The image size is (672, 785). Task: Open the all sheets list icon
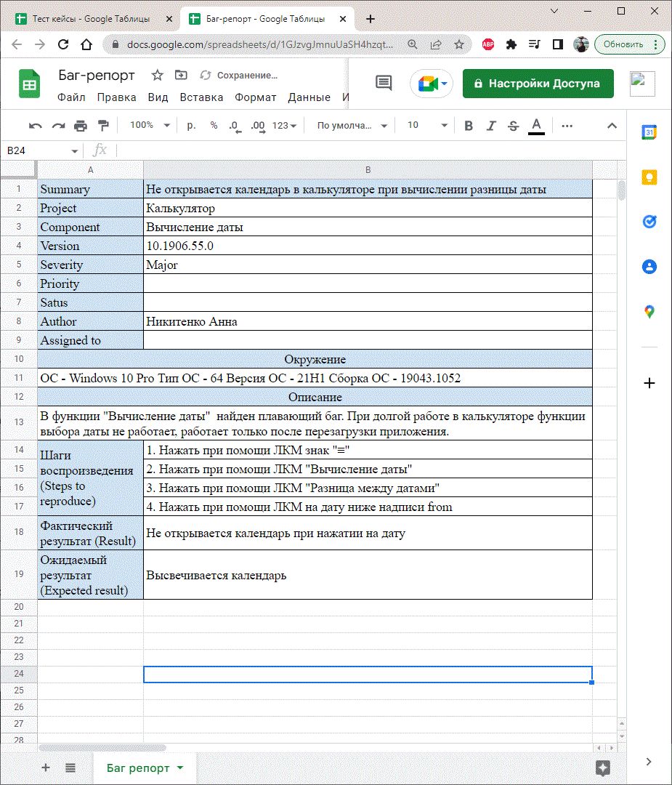(x=70, y=768)
